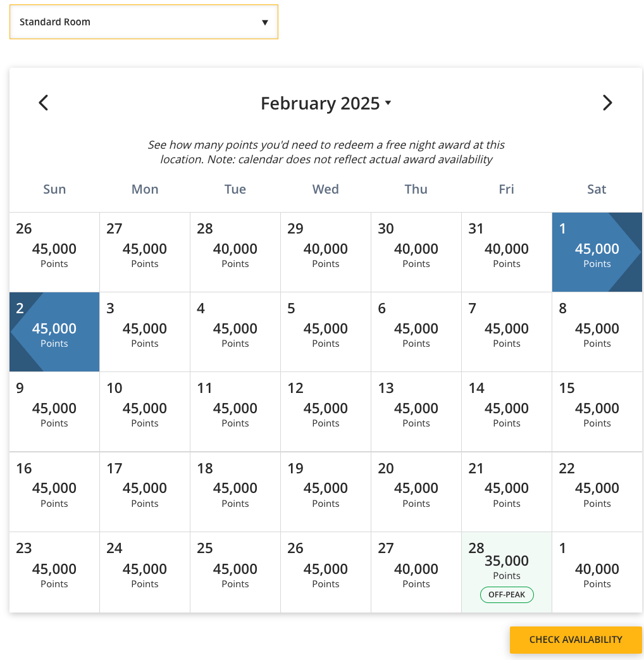
Task: Click the OFF-PEAK badge
Action: (x=507, y=595)
